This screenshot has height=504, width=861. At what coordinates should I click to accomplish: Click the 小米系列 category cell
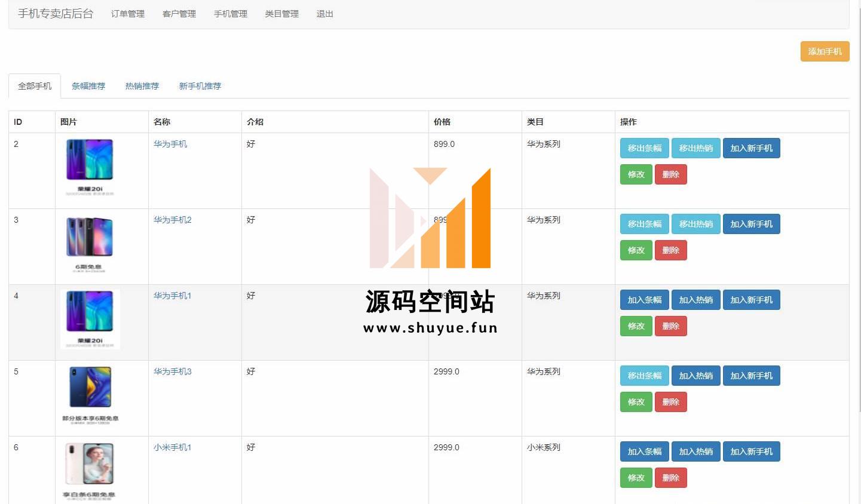(x=544, y=447)
